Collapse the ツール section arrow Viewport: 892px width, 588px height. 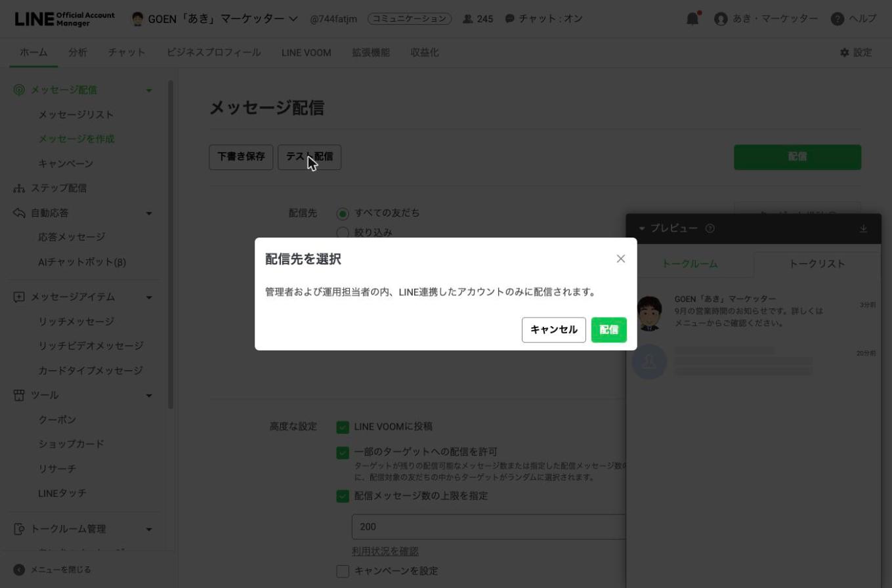click(149, 395)
